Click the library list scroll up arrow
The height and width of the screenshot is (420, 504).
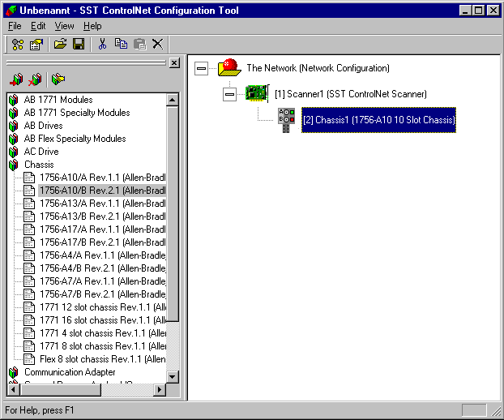(173, 100)
